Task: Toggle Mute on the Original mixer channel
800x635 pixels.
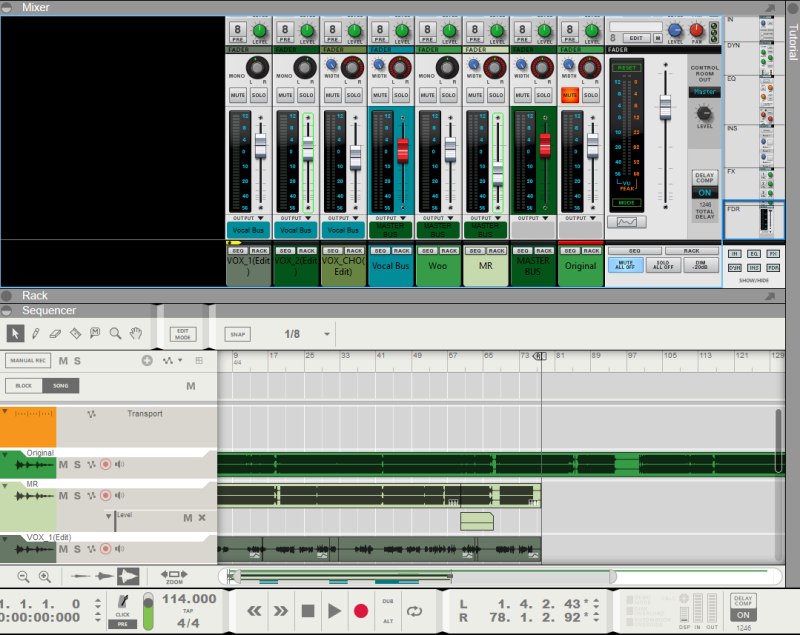Action: pyautogui.click(x=570, y=95)
